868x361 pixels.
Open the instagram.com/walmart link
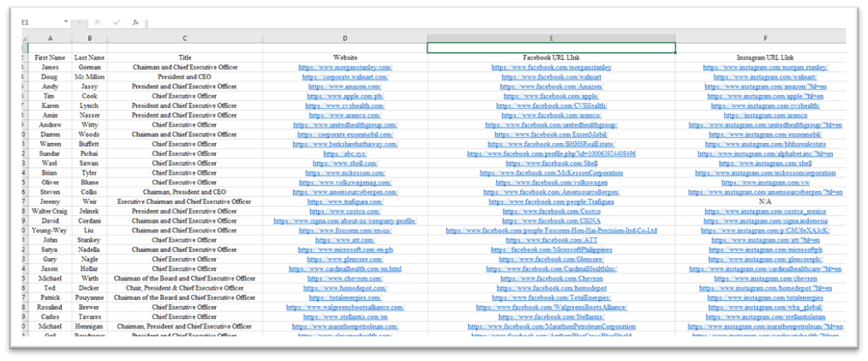click(765, 77)
